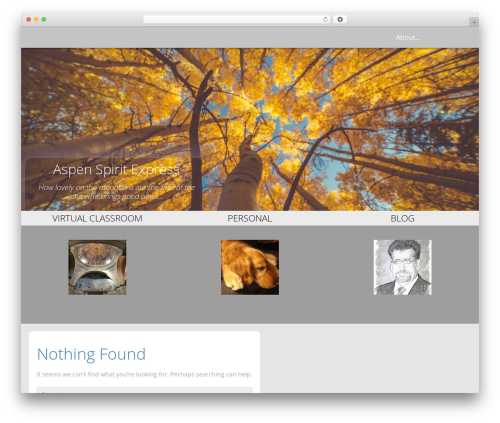Click the red close window button
The width and height of the screenshot is (500, 423).
pyautogui.click(x=29, y=20)
